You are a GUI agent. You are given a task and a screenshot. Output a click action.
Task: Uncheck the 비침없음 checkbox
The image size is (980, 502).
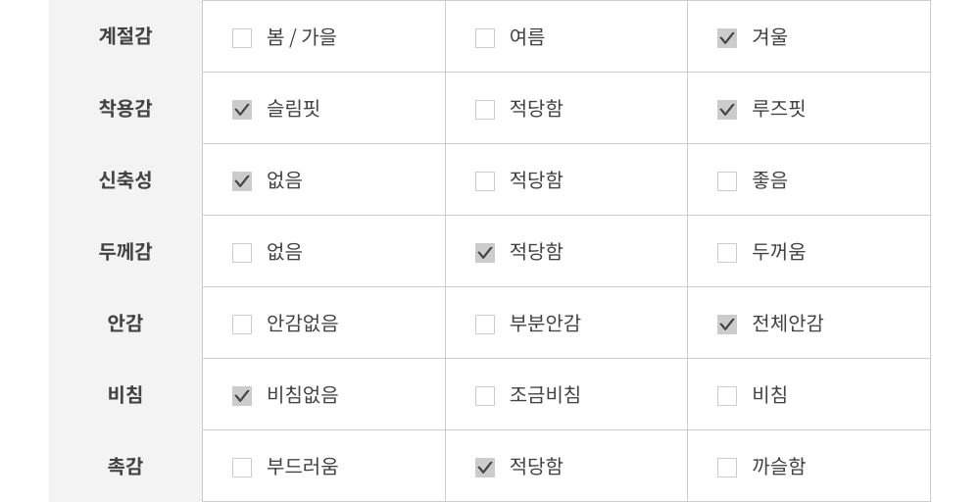(242, 396)
